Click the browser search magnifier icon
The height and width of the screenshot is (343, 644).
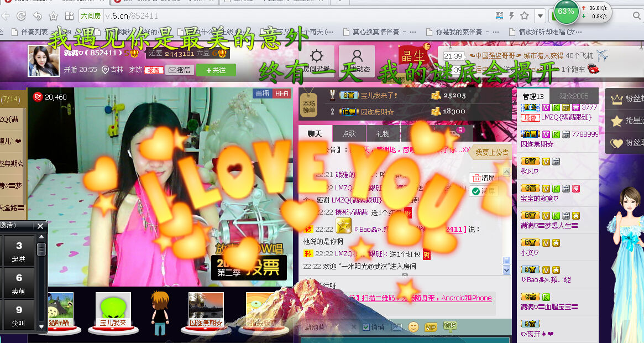point(637,16)
